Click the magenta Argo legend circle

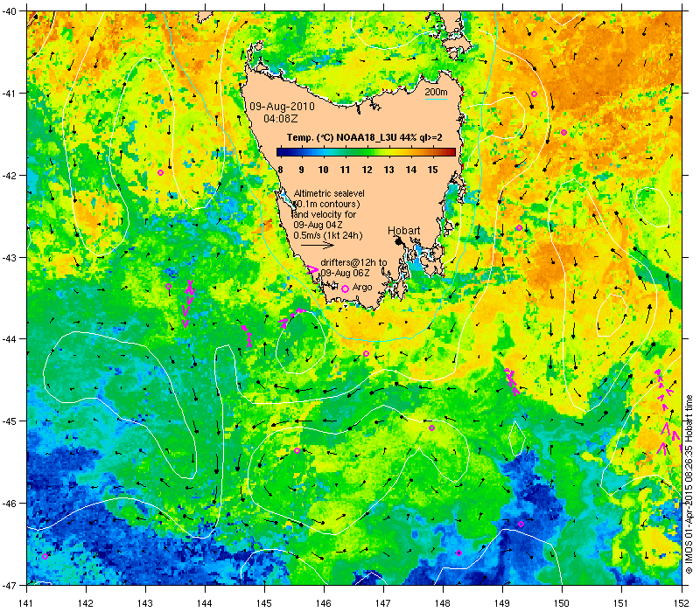(x=345, y=289)
